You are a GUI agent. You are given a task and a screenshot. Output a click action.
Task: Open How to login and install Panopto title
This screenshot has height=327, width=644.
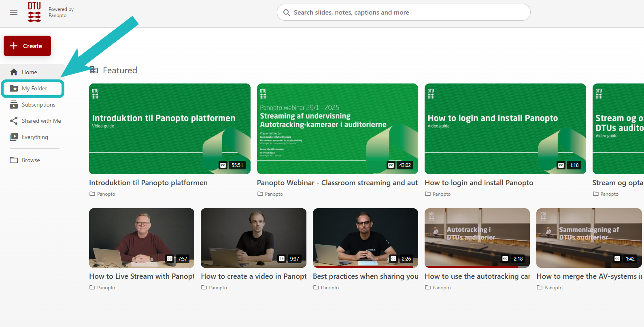(479, 183)
